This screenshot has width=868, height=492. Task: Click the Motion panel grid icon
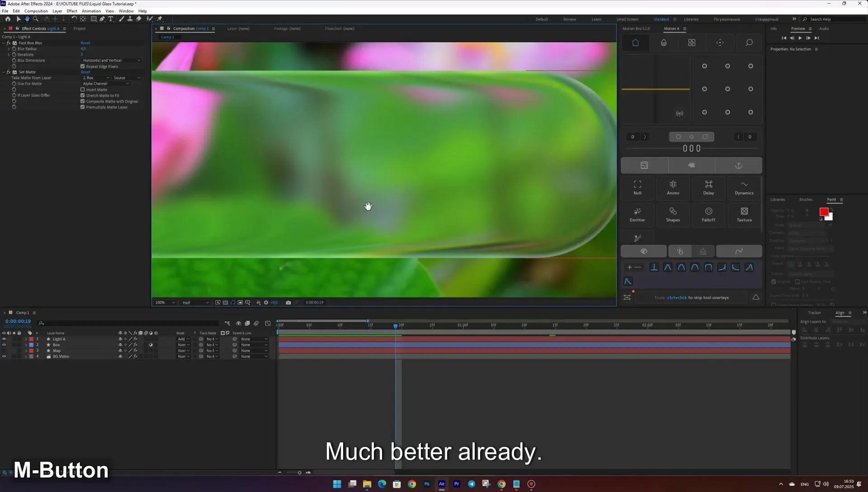692,43
